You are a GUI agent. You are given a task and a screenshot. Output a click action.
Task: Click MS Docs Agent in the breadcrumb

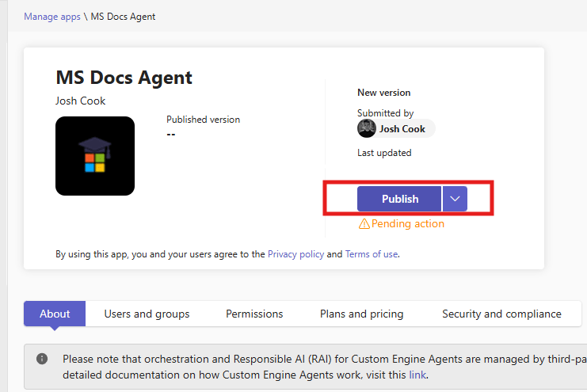[x=123, y=17]
